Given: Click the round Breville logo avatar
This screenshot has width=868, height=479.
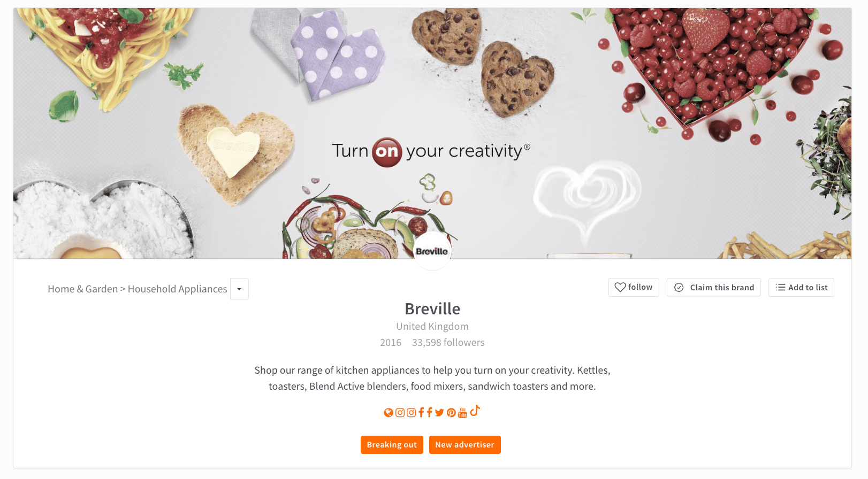Looking at the screenshot, I should click(x=432, y=251).
